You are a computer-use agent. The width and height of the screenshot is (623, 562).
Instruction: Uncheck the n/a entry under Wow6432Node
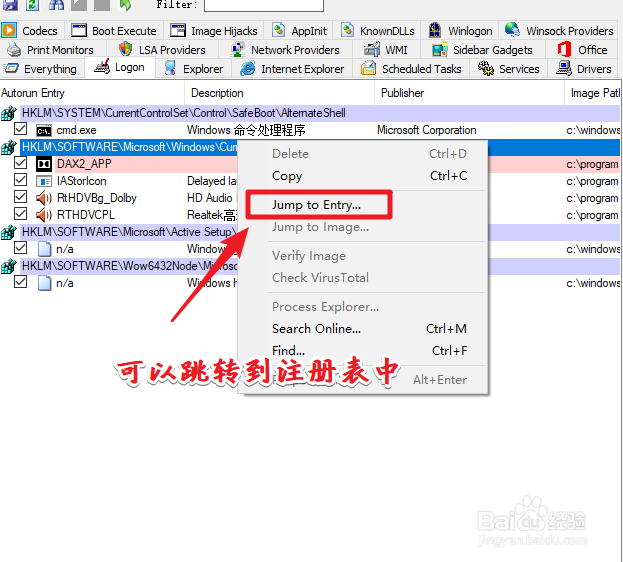click(20, 282)
